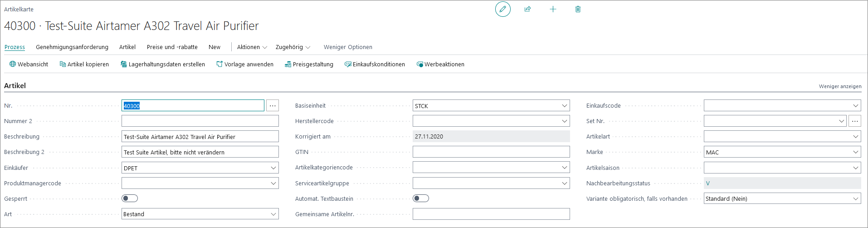Select the Genehmigungsanforderung tab

click(x=72, y=47)
